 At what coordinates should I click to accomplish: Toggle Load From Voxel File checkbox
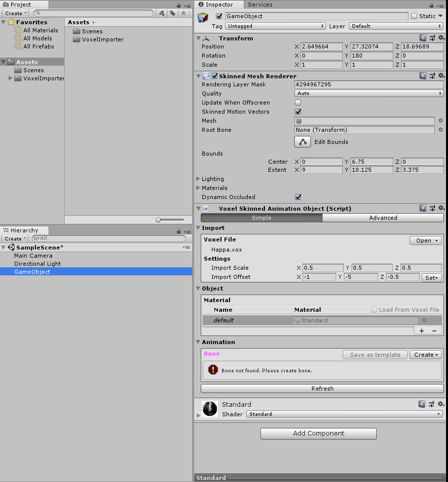click(374, 310)
